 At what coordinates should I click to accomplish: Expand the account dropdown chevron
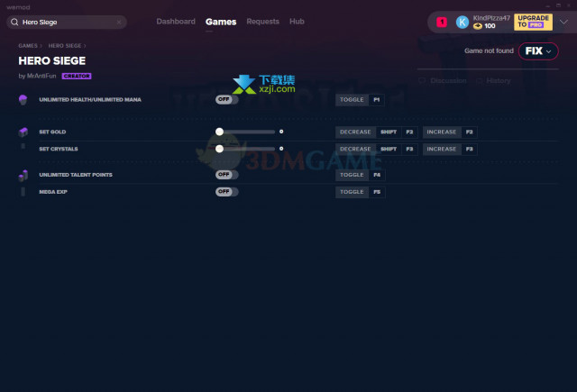(x=563, y=22)
